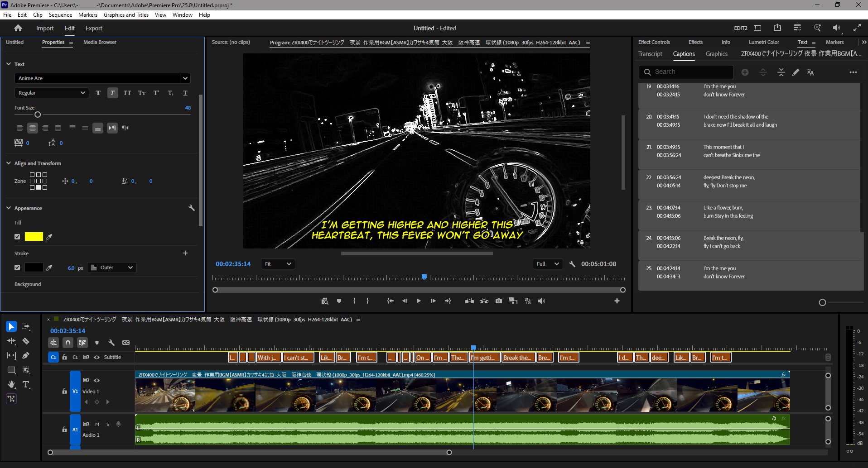Switch to the Export workspace

94,28
